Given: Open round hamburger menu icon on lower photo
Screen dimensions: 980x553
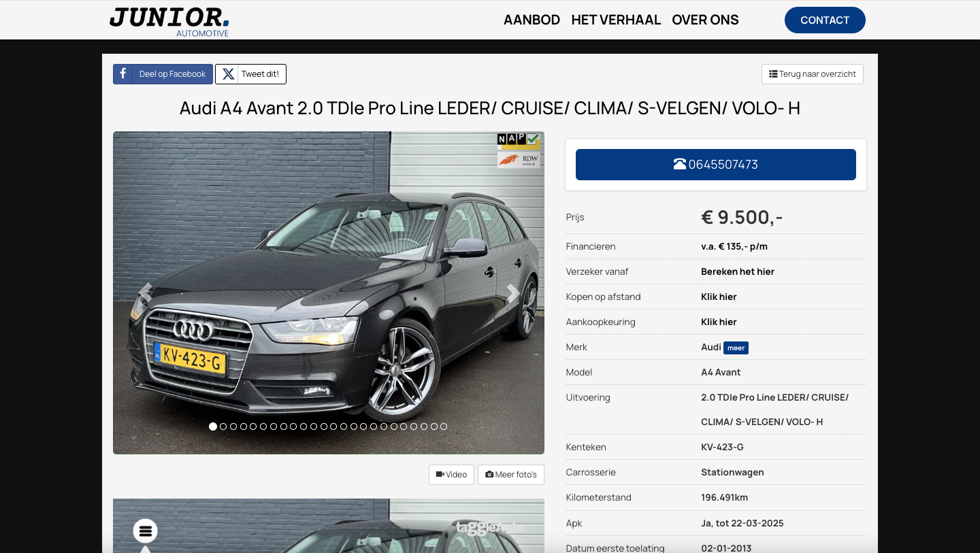Looking at the screenshot, I should pyautogui.click(x=145, y=531).
